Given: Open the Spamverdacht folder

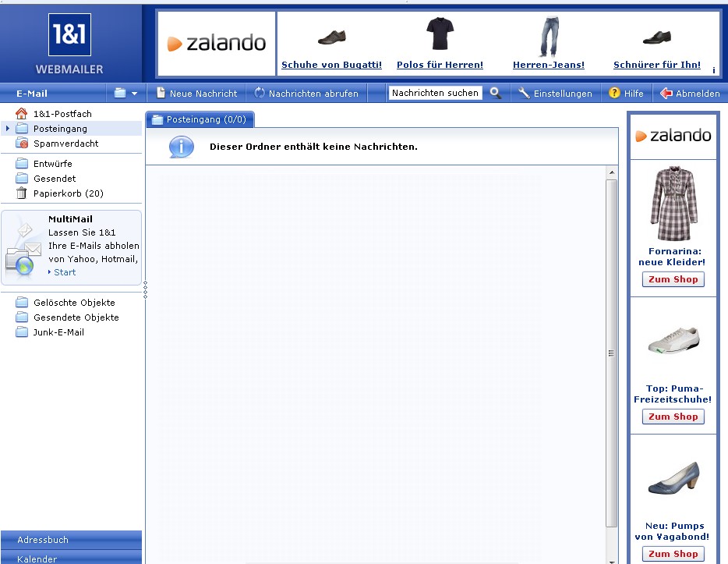Looking at the screenshot, I should coord(65,144).
